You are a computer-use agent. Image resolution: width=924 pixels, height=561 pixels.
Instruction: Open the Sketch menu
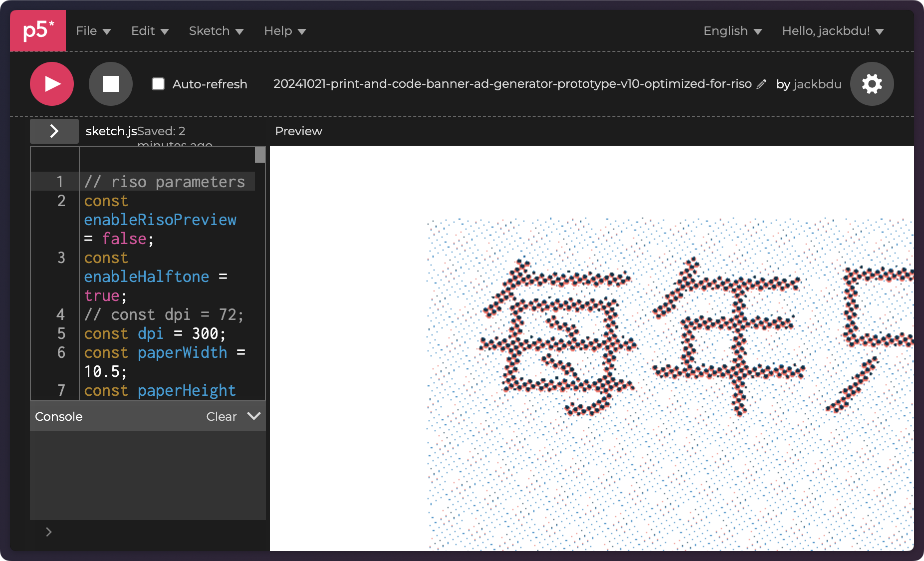[216, 31]
